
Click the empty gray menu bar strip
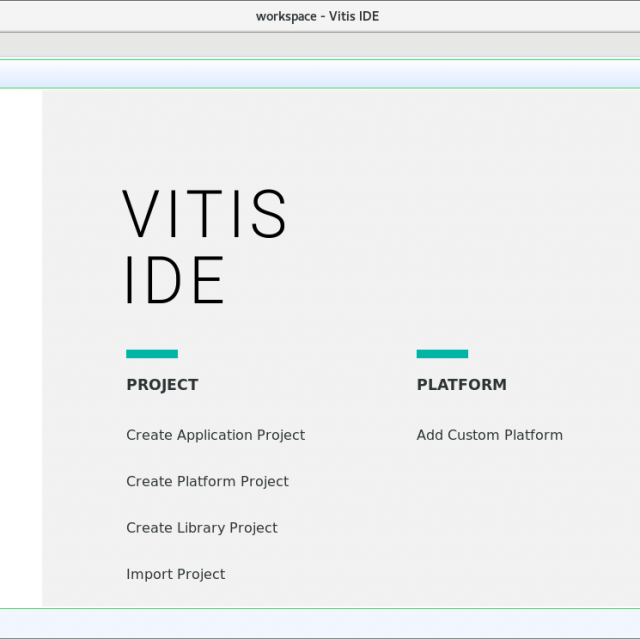[x=320, y=45]
